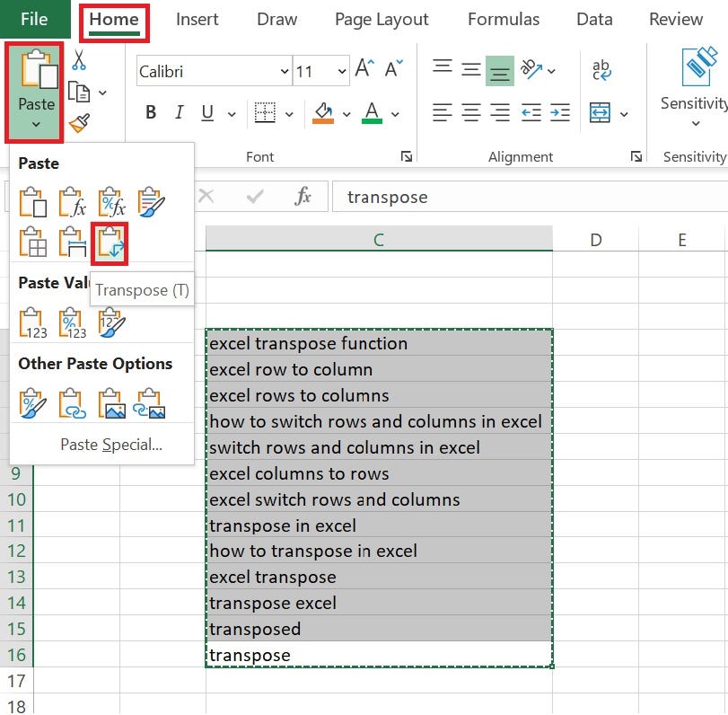Select Paste as Picture option

point(111,402)
